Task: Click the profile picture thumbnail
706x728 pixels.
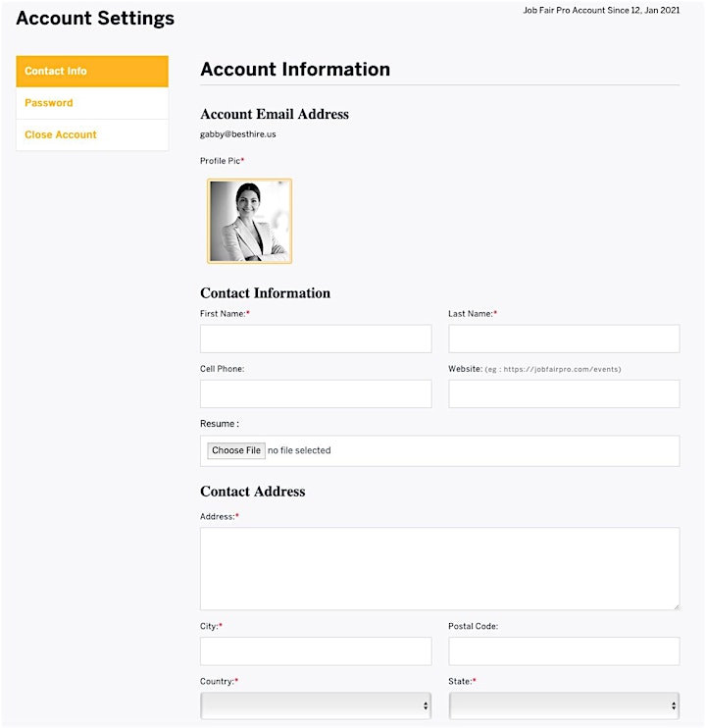Action: [250, 221]
